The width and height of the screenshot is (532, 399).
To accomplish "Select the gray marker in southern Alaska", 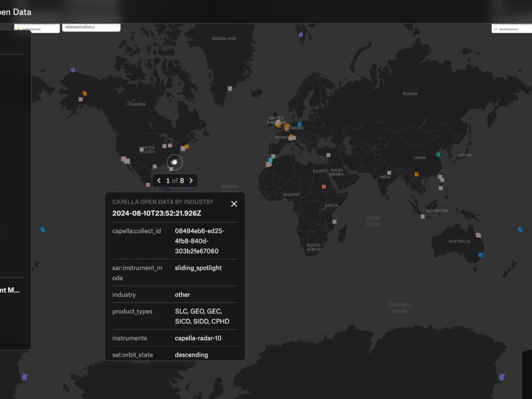I will point(80,99).
